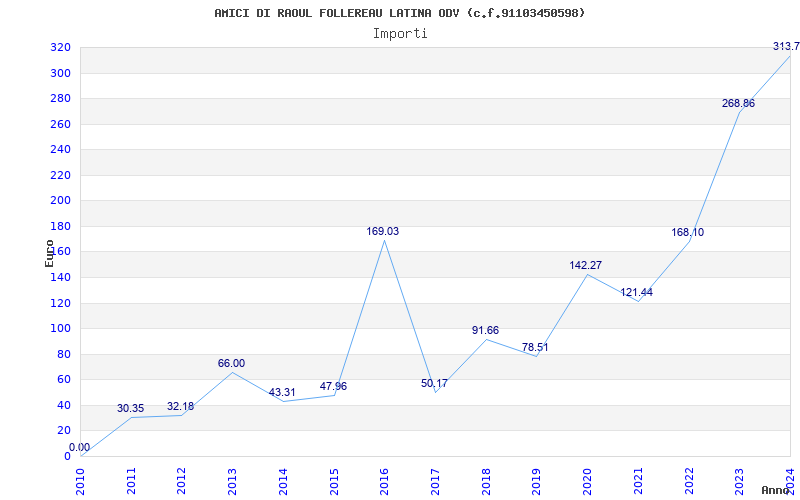Click the 268.86 data label

coord(738,104)
